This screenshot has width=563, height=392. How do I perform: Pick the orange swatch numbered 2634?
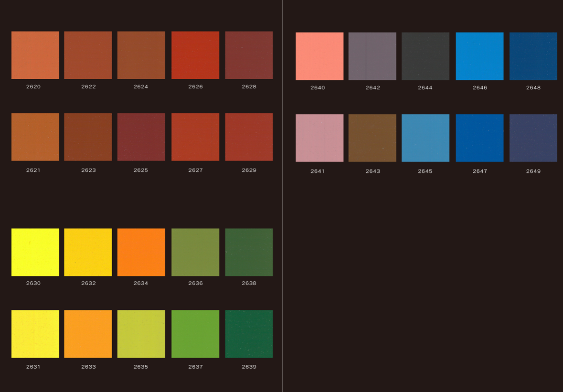click(141, 252)
